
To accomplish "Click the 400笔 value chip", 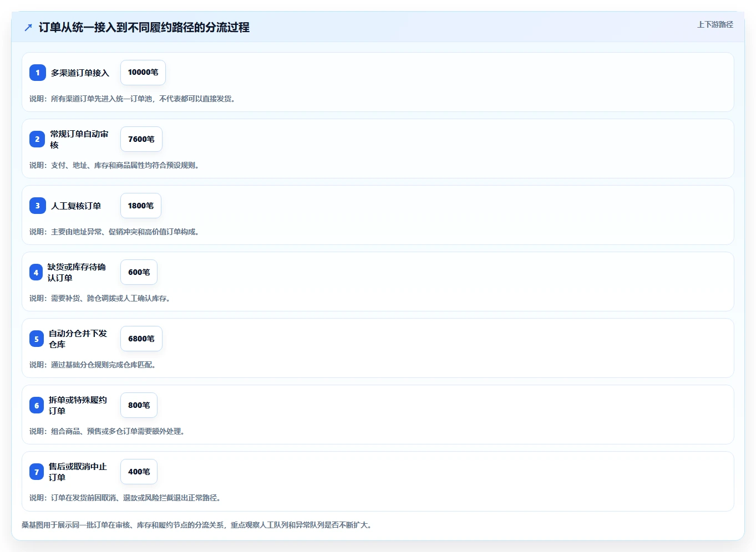I will pos(139,472).
